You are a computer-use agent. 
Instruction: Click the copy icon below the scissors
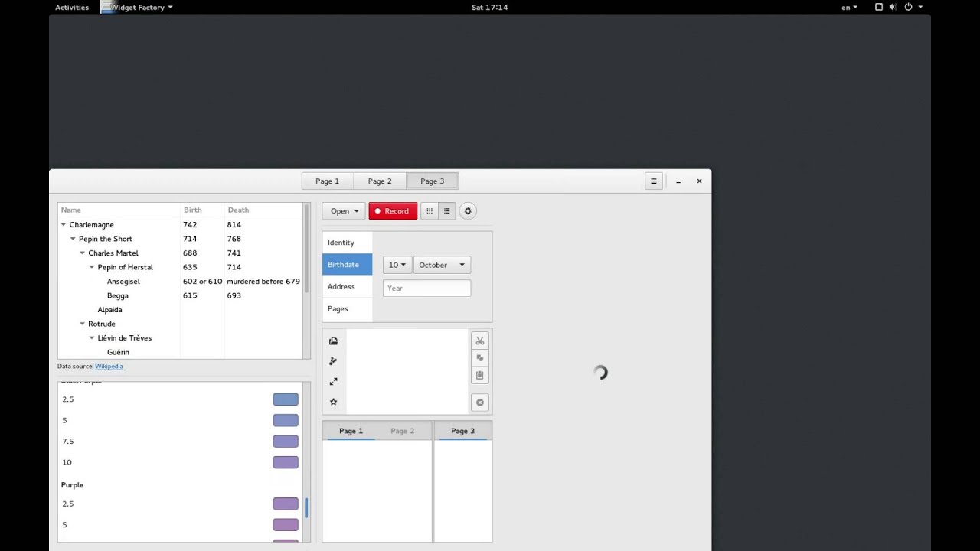point(480,357)
